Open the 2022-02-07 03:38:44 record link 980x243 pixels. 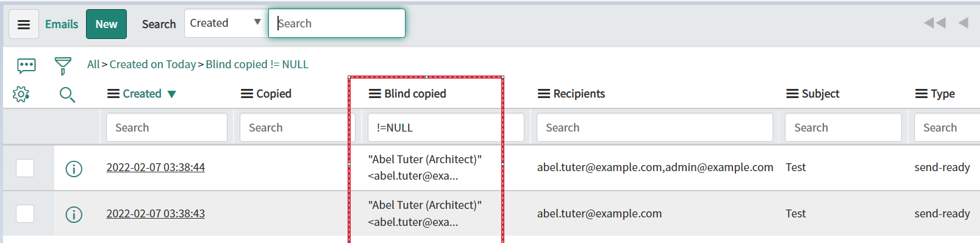coord(156,167)
